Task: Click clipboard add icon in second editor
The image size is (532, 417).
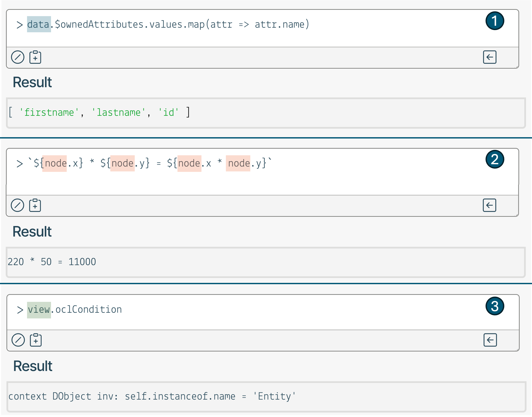Action: (35, 205)
